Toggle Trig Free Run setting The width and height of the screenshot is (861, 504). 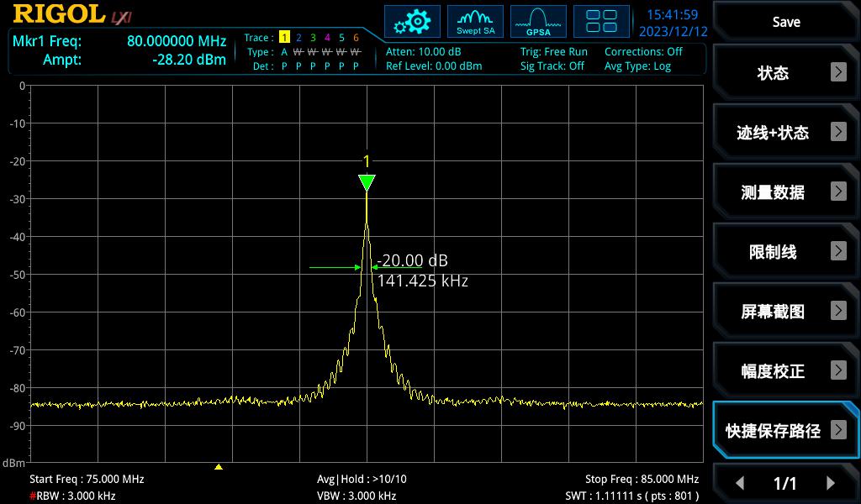click(553, 52)
